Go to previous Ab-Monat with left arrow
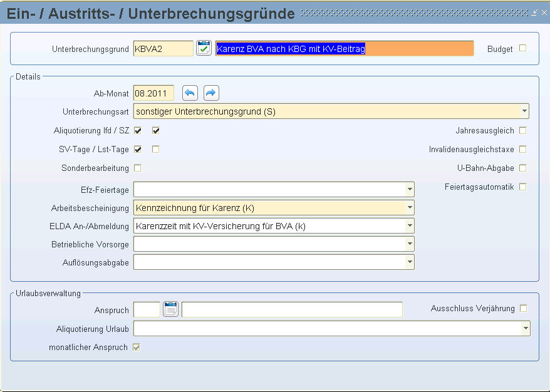The image size is (550, 392). (190, 93)
